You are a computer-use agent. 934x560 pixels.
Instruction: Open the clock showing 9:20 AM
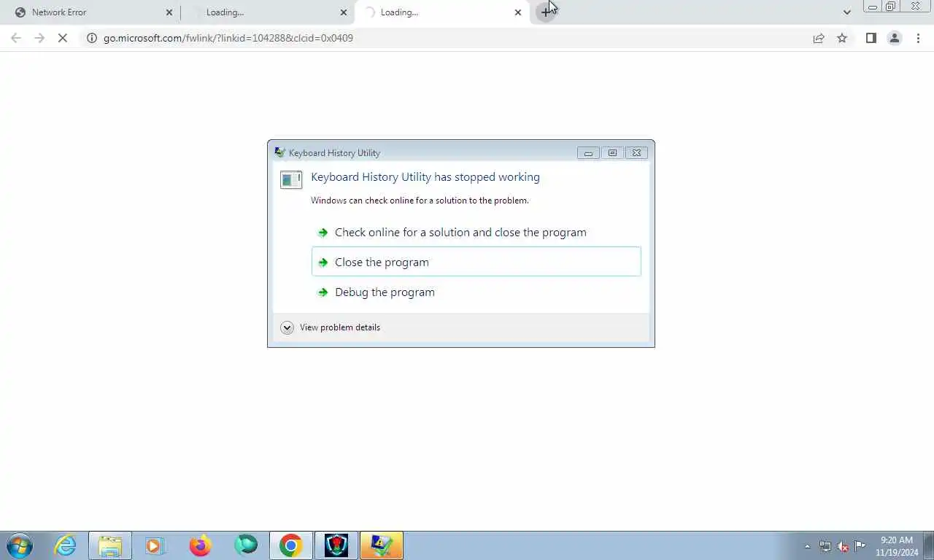(x=897, y=546)
